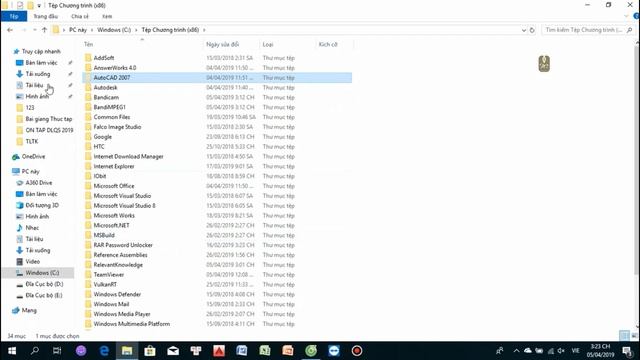Open recent locations dropdown arrow
Screen dimensions: 640x360
click(x=34, y=30)
